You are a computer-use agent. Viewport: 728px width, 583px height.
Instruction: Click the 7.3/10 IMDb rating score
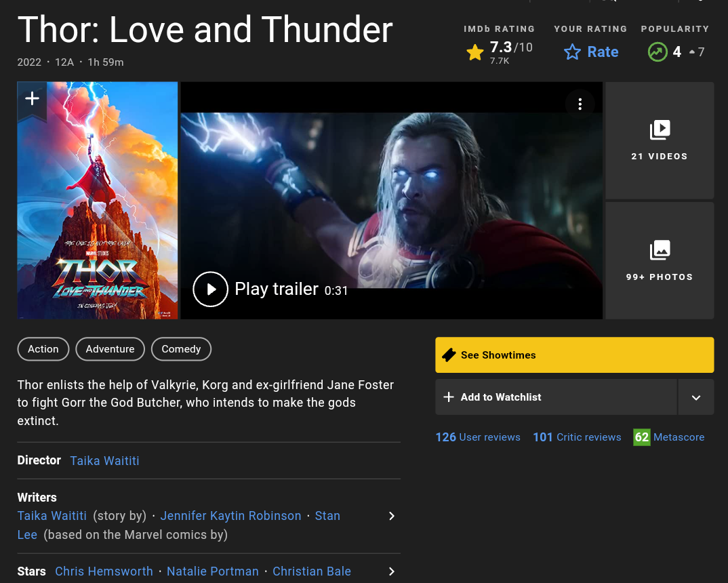click(x=511, y=47)
